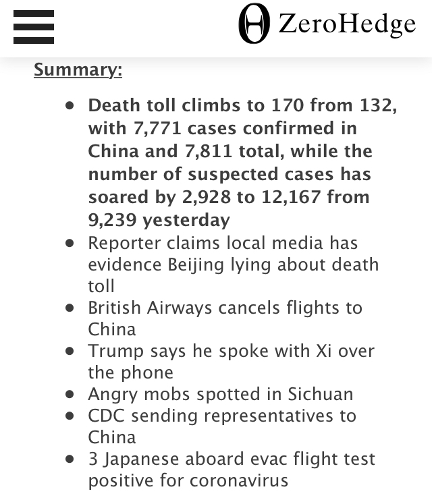Click bullet marker next to CDC item
The height and width of the screenshot is (504, 432).
(x=70, y=416)
